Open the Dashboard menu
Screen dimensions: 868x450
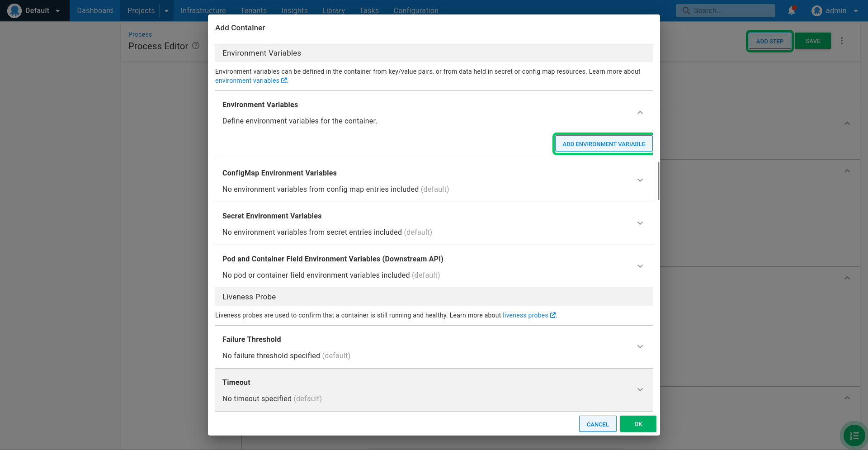coord(95,10)
